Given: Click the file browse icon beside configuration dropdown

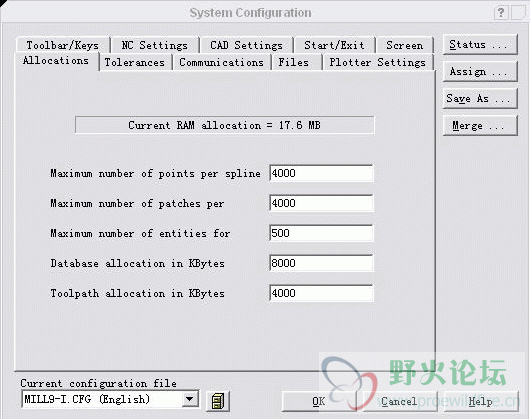Looking at the screenshot, I should tap(218, 401).
